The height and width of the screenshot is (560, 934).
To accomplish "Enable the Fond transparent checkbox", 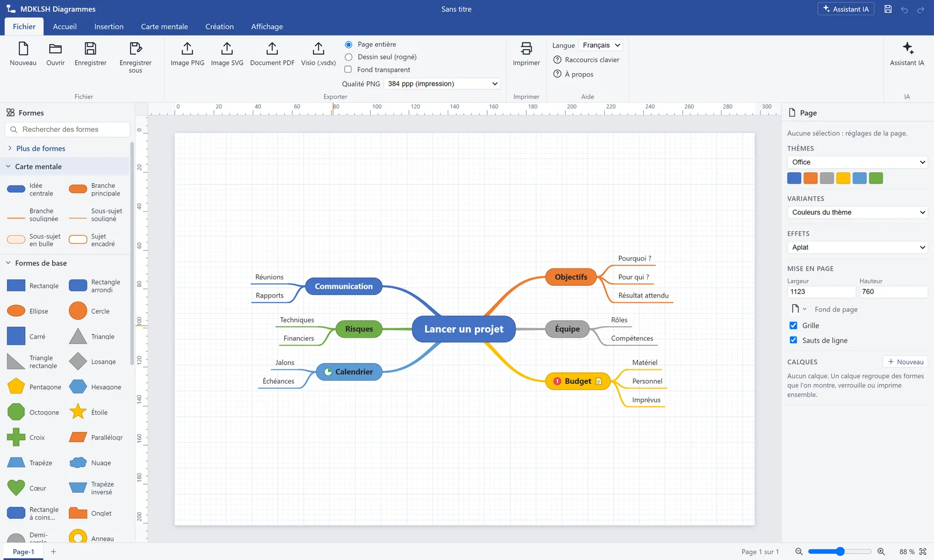I will [x=348, y=69].
